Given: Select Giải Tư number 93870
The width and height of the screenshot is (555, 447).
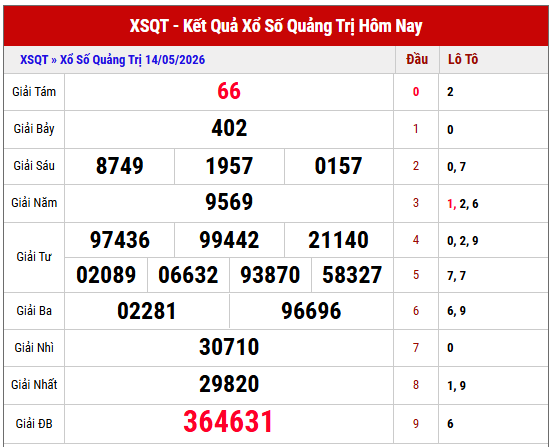Looking at the screenshot, I should click(270, 275).
